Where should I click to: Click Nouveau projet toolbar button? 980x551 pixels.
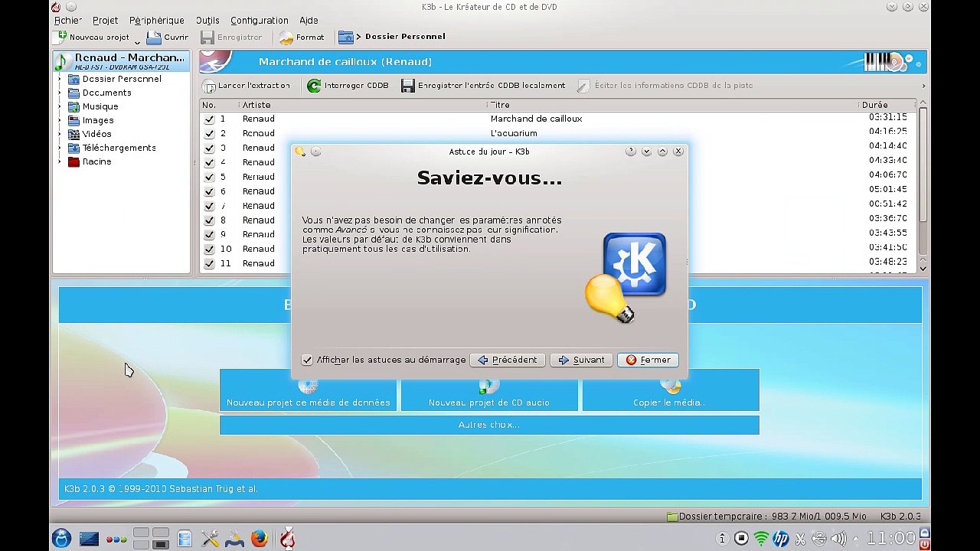point(92,37)
